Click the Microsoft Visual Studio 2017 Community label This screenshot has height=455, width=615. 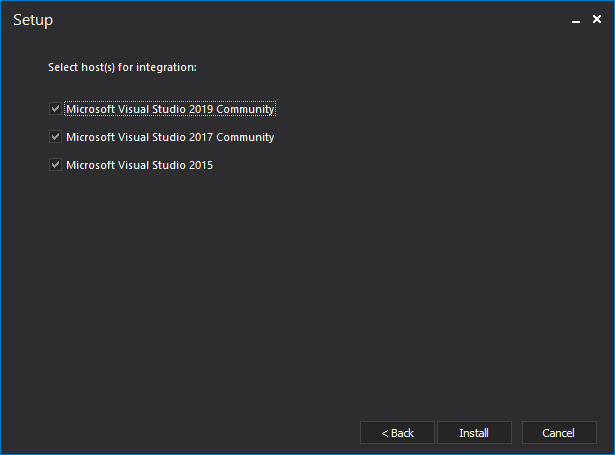170,137
